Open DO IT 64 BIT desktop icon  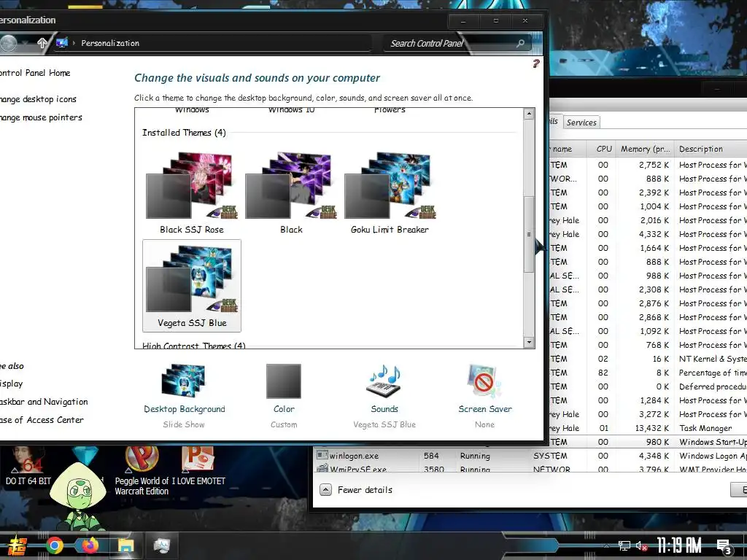(28, 466)
